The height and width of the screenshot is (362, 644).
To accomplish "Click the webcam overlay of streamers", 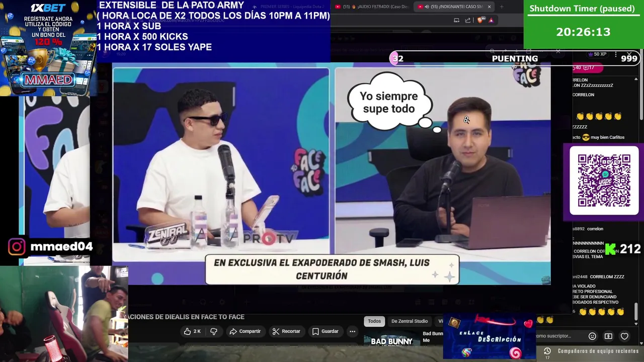I will tap(64, 314).
